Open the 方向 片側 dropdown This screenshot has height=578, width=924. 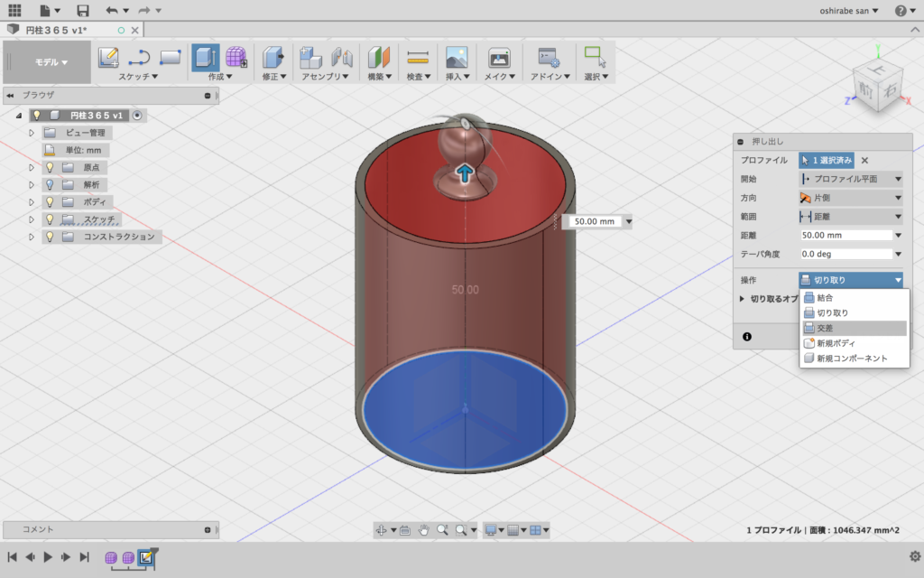tap(851, 198)
